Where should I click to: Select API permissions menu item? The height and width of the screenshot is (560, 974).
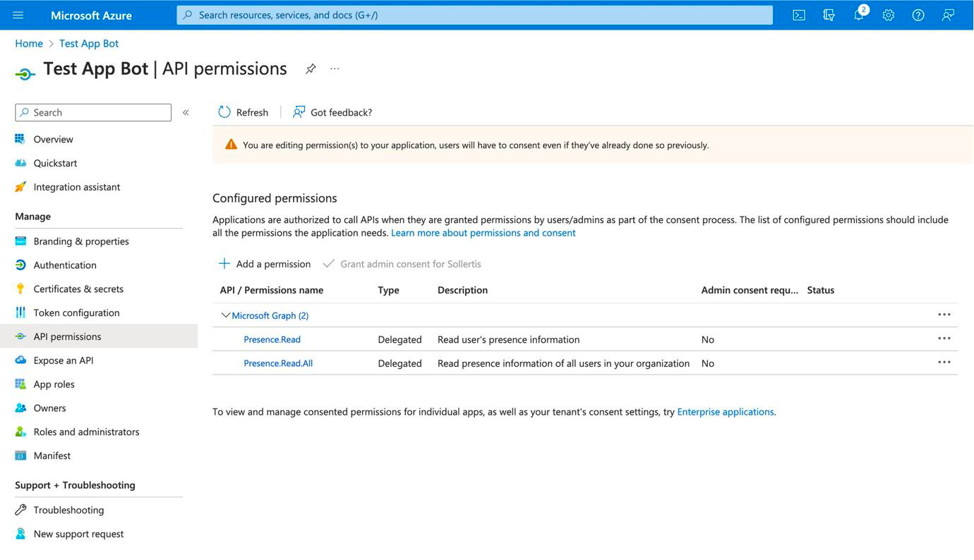[99, 336]
